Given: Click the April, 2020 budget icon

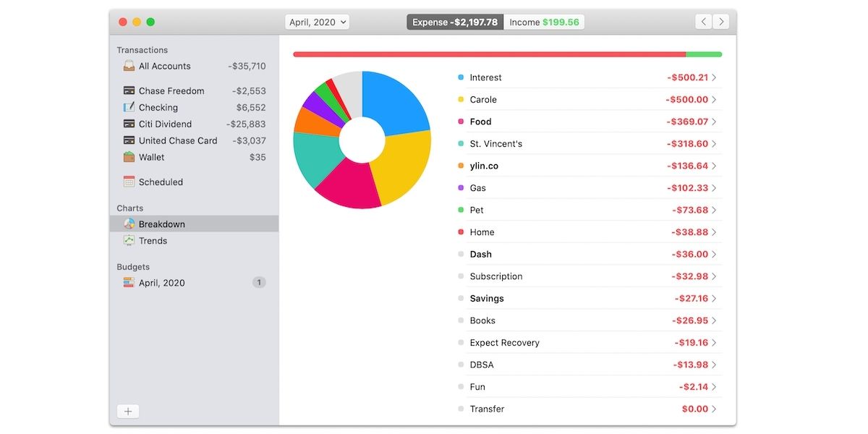Looking at the screenshot, I should pyautogui.click(x=129, y=283).
